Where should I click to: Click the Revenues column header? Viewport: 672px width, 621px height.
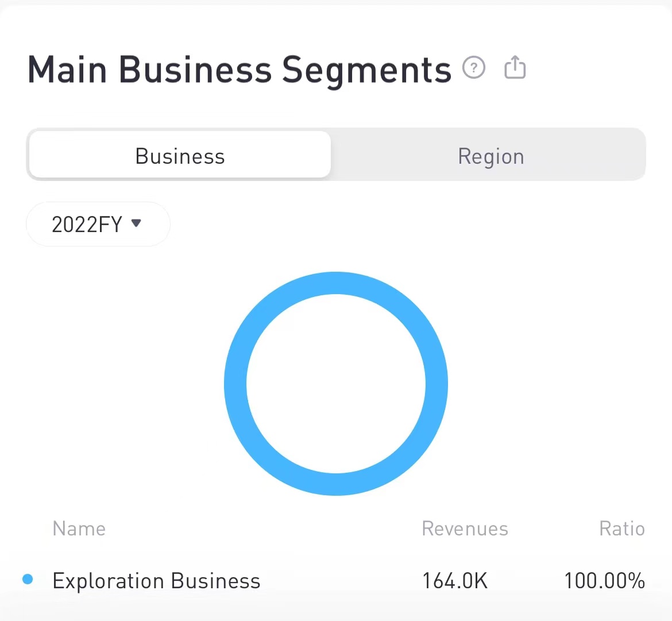tap(465, 529)
